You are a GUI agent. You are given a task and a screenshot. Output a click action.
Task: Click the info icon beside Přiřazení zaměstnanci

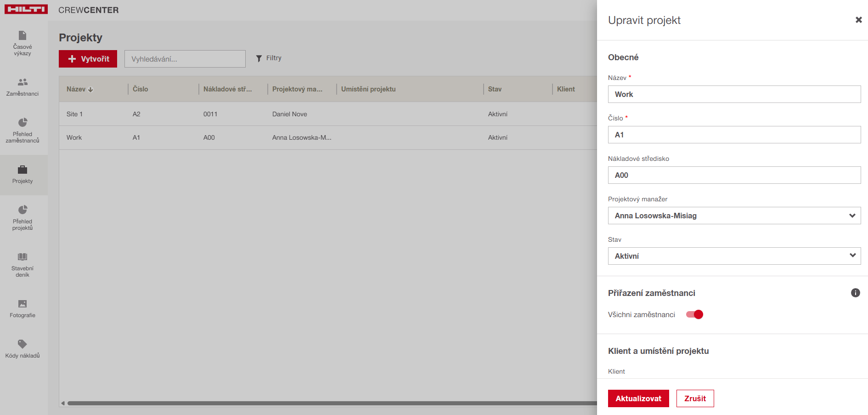point(855,293)
